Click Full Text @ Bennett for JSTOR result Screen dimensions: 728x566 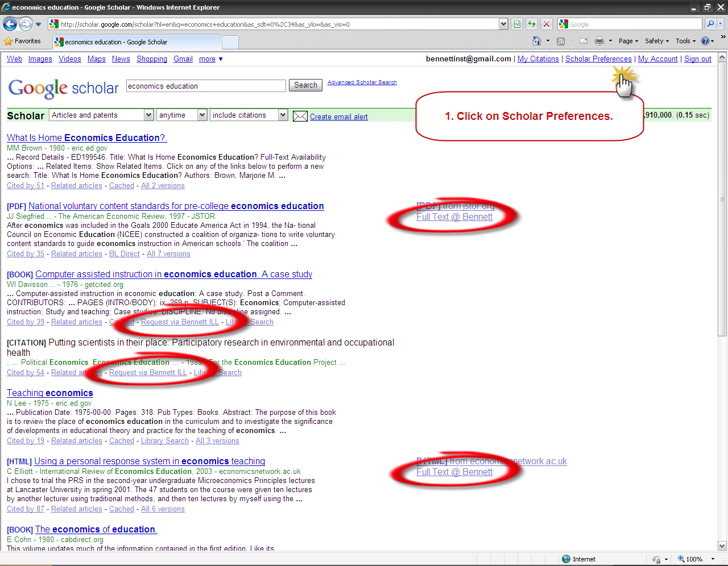pyautogui.click(x=454, y=217)
